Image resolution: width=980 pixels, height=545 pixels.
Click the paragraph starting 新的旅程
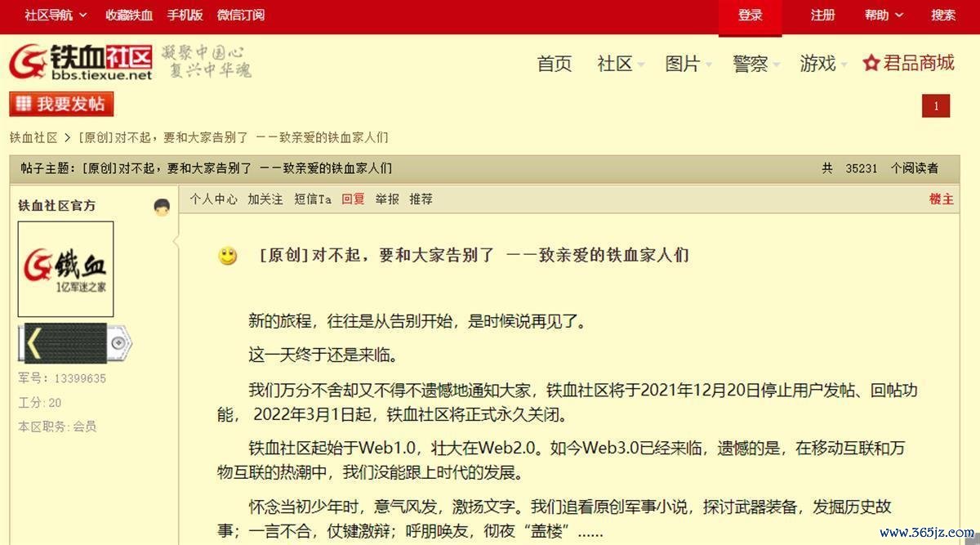417,321
